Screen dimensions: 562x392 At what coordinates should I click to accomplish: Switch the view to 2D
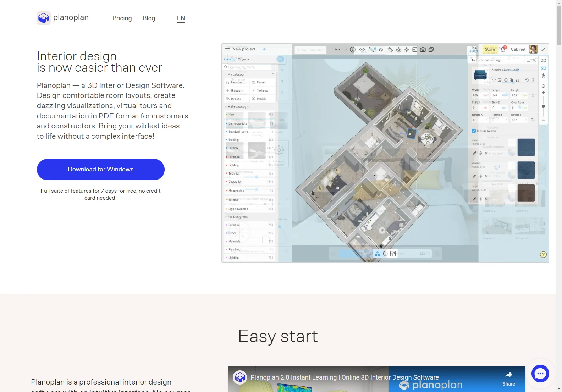coord(543,61)
